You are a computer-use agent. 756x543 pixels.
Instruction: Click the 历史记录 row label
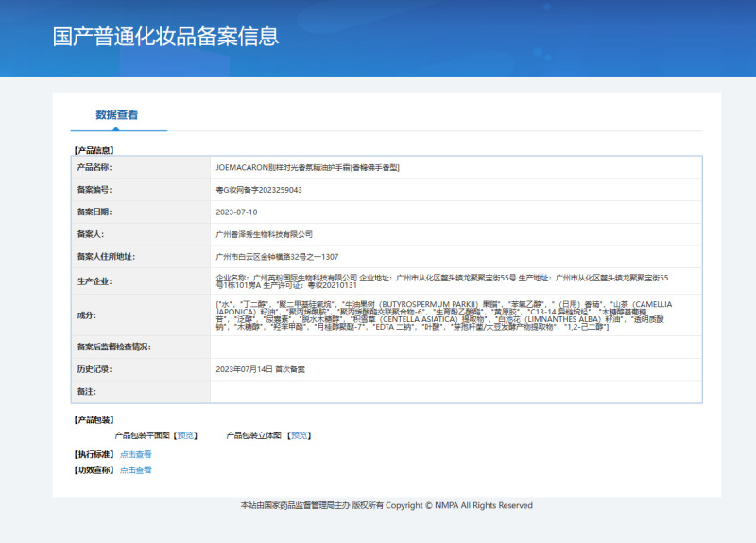(x=94, y=369)
